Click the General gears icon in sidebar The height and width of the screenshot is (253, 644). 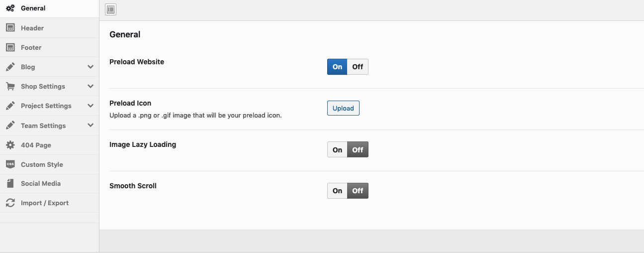(10, 8)
